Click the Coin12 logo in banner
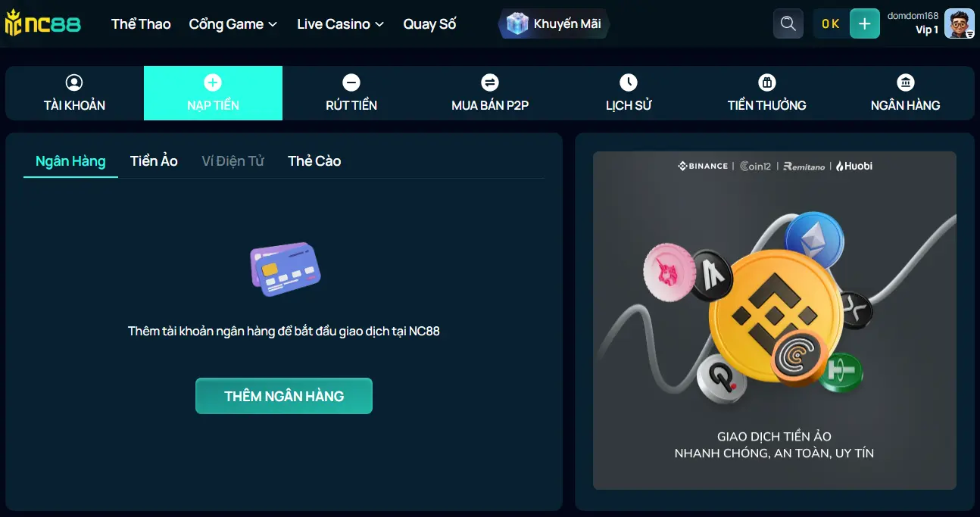980x517 pixels. [756, 166]
